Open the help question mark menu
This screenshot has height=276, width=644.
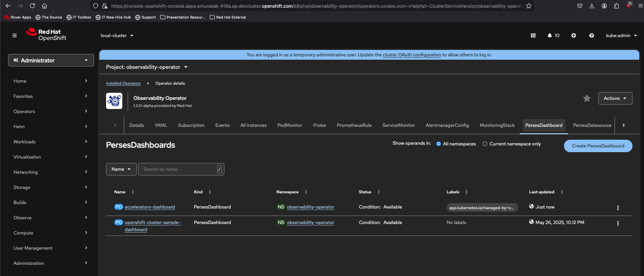[x=591, y=35]
